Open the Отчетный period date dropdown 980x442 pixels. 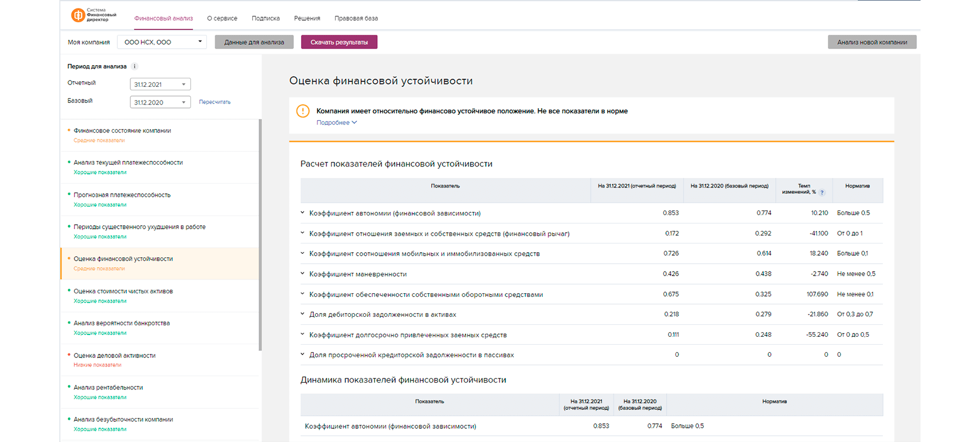[x=160, y=85]
